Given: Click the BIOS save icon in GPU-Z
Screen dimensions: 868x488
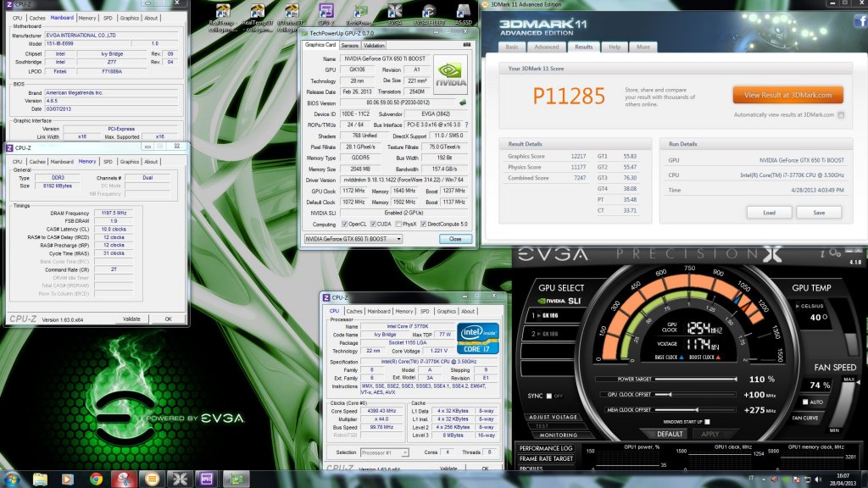Looking at the screenshot, I should tap(463, 103).
